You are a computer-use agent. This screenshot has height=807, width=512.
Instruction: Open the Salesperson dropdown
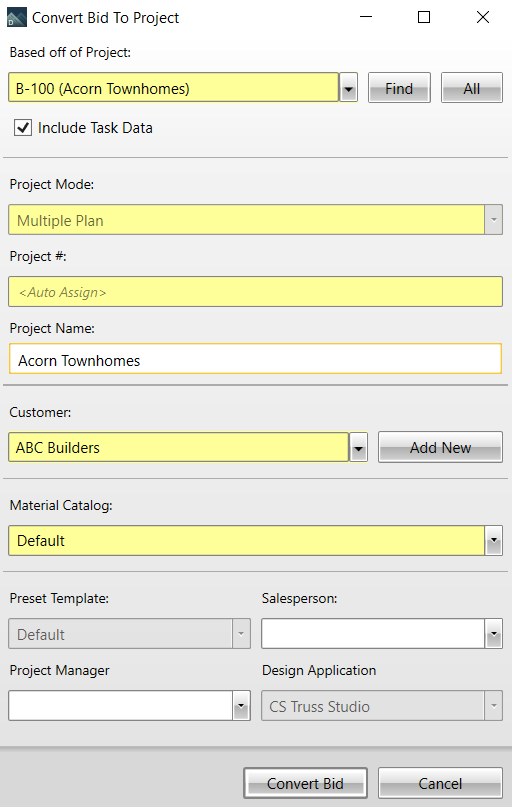[x=493, y=634]
